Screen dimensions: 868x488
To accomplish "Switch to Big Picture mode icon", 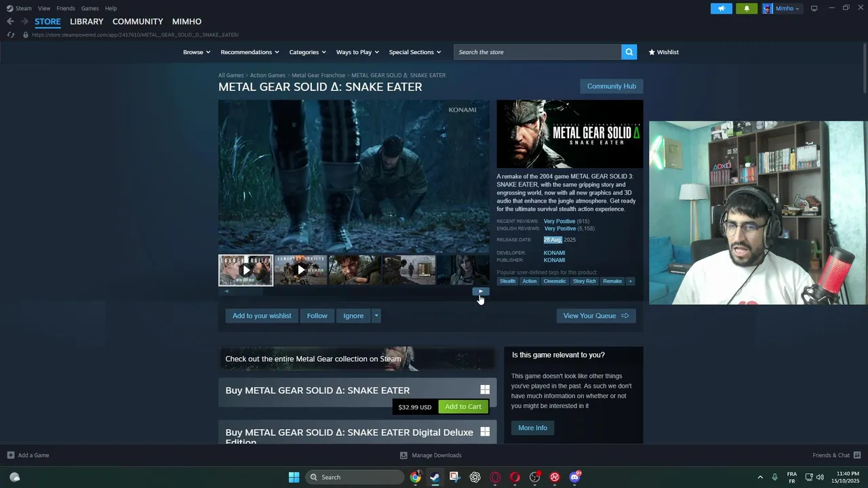I will pos(814,8).
